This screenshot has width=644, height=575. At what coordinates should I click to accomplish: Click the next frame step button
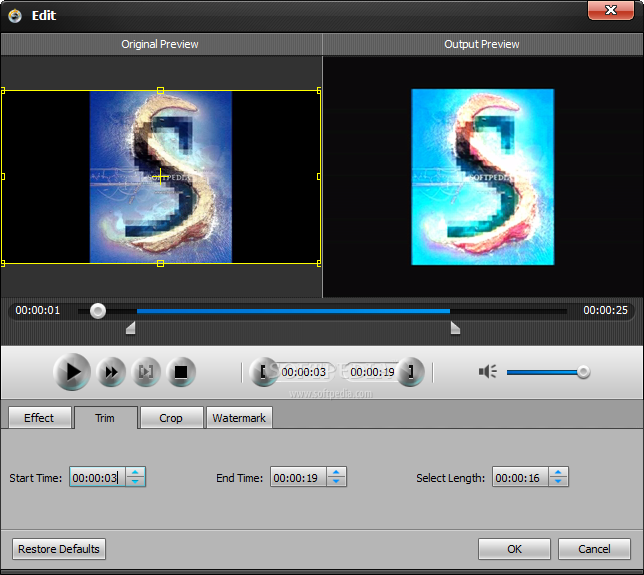[146, 372]
